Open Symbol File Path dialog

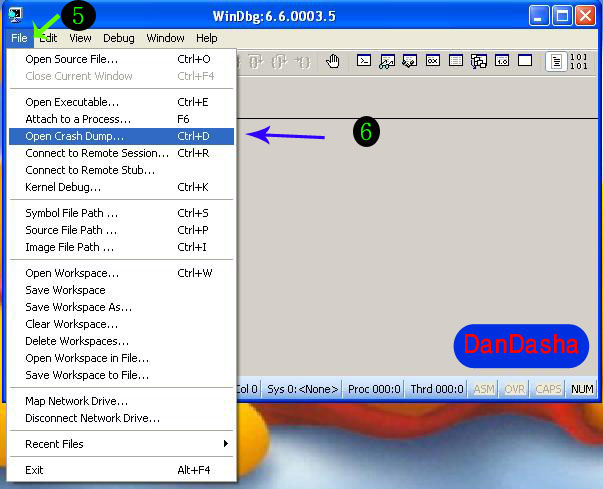coord(121,213)
